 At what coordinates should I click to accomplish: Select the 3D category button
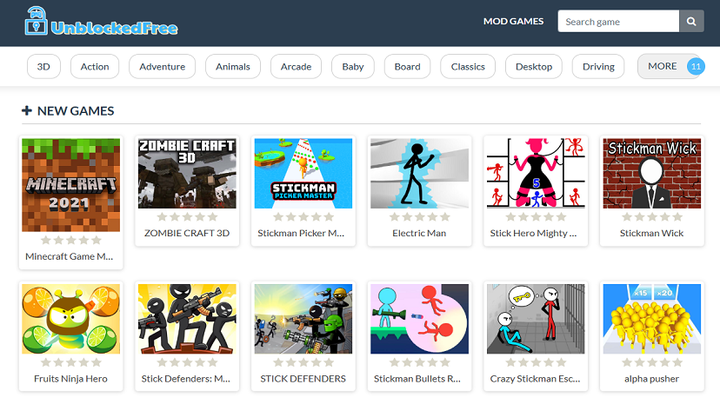tap(44, 67)
